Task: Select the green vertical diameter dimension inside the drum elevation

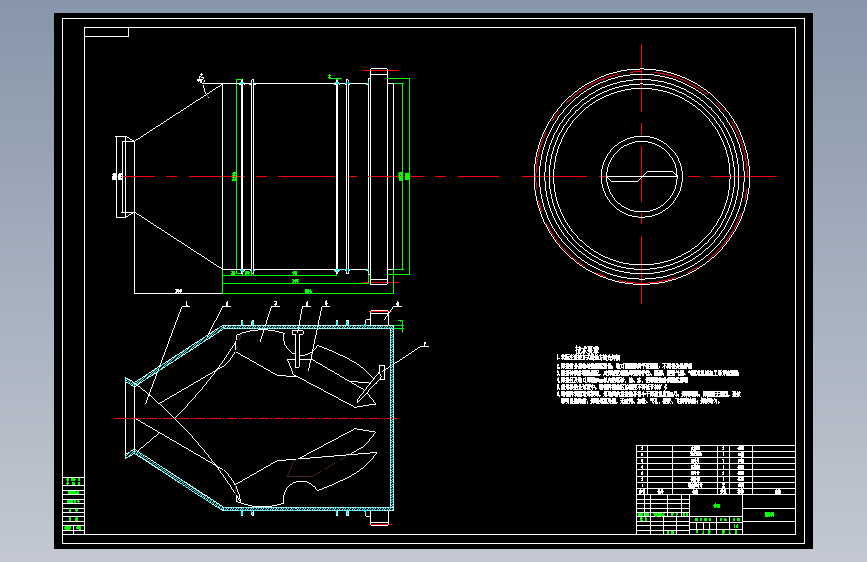Action: [234, 176]
